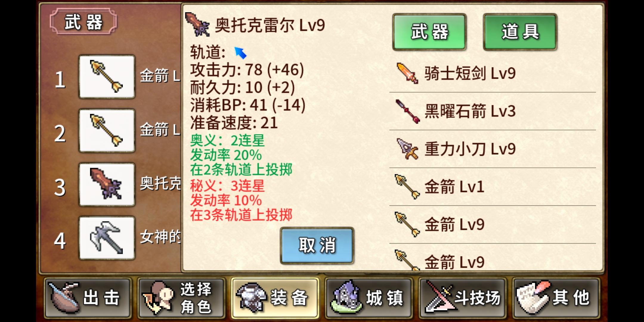Open the 其他 menu
Viewport: 644px width, 322px height.
click(556, 298)
